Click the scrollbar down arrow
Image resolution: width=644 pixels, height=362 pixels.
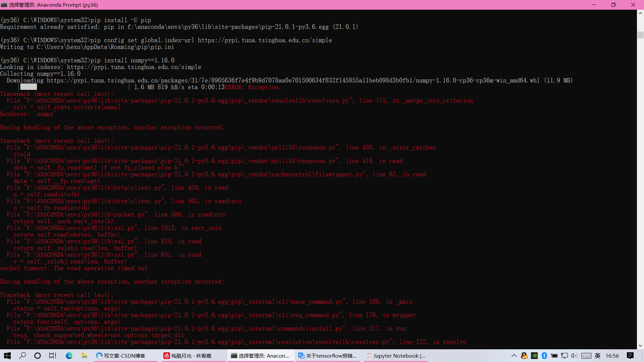(x=641, y=345)
